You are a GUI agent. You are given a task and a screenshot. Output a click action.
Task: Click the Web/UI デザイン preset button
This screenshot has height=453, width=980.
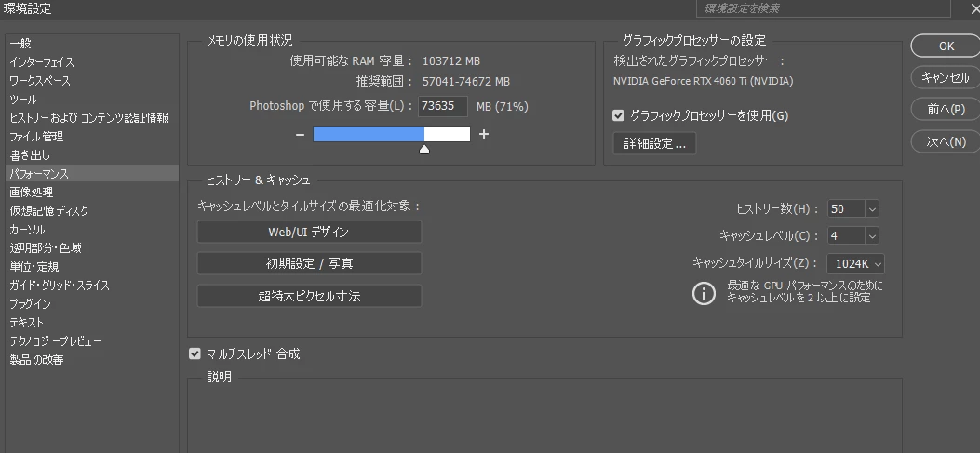309,232
